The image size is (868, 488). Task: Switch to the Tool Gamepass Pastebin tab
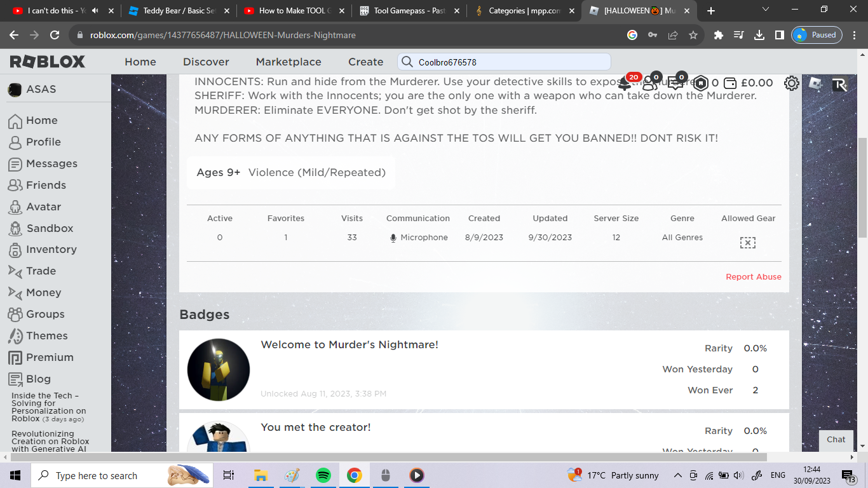click(409, 11)
